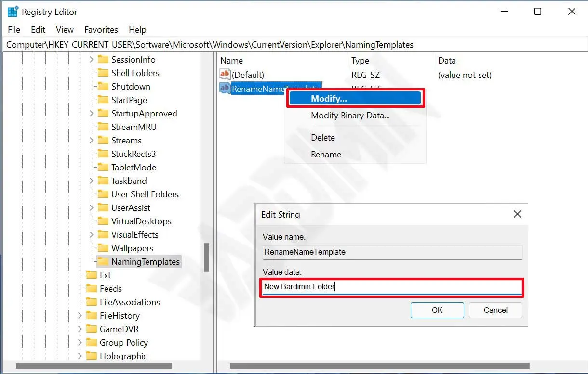Viewport: 588px width, 374px height.
Task: Click the tree pane vertical scrollbar thumb
Action: coord(207,257)
